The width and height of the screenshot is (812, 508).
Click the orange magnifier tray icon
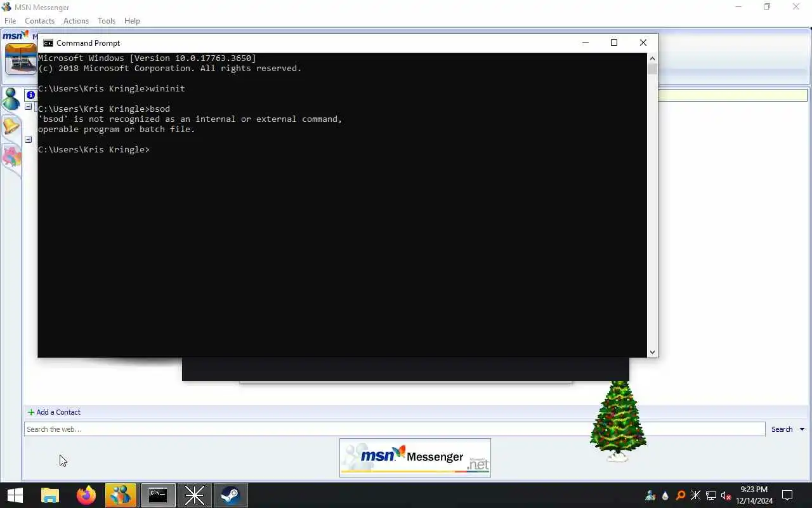point(681,495)
